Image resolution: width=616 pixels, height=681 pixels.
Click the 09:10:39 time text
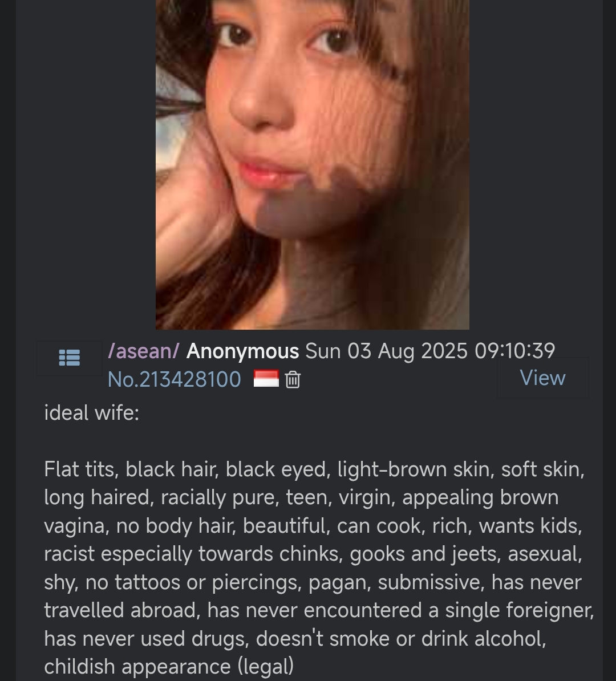[515, 351]
